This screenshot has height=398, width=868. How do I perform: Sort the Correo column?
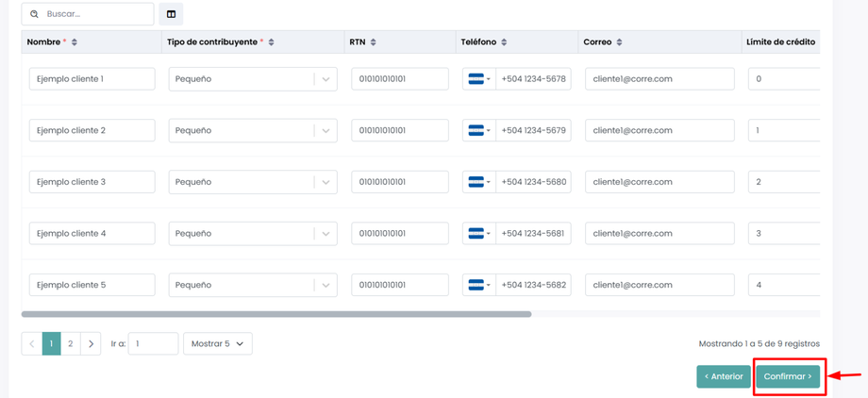pos(619,42)
